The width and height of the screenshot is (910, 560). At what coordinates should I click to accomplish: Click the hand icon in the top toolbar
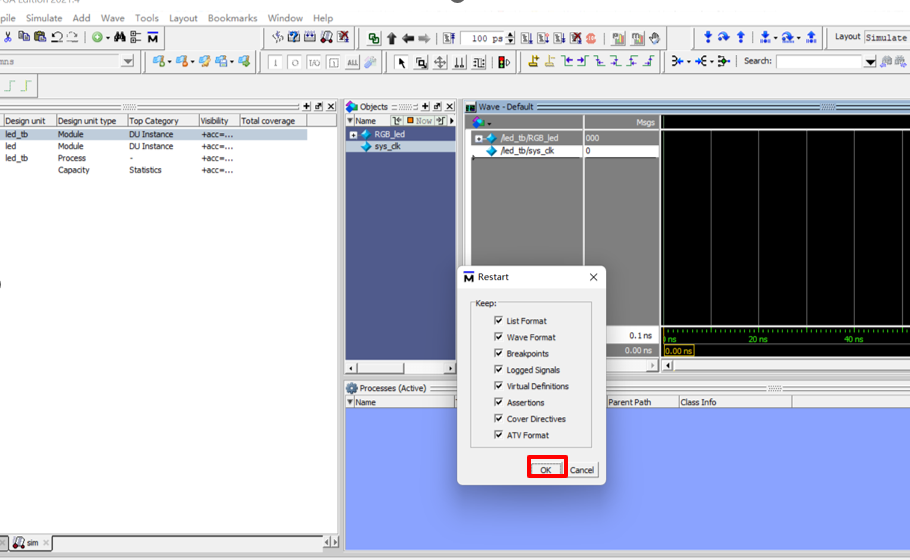point(655,38)
